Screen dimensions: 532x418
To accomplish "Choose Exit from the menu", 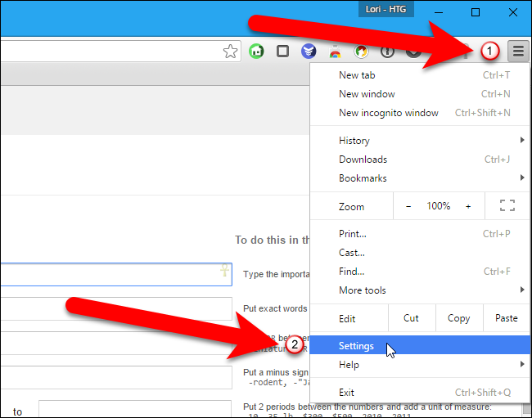I will click(x=420, y=393).
